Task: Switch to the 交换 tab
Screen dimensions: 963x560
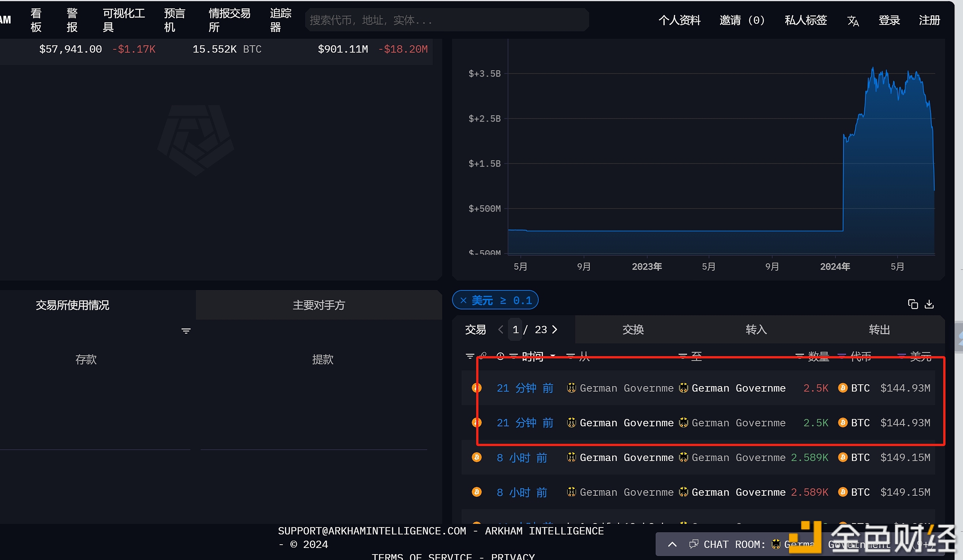Action: [633, 329]
